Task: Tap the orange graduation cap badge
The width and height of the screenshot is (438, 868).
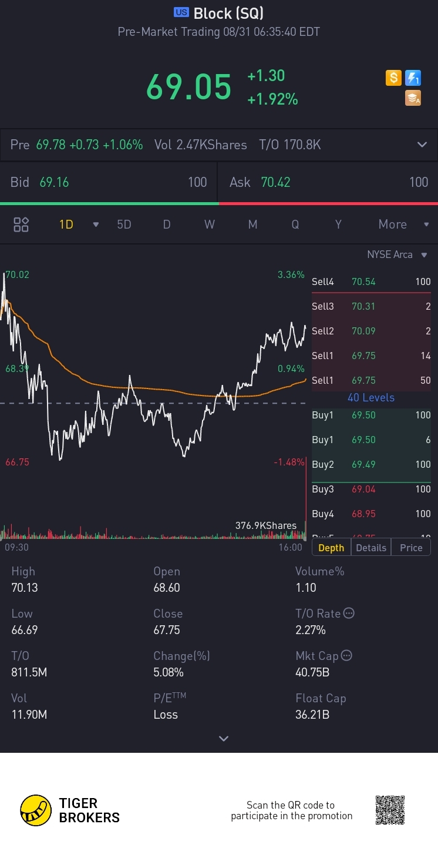Action: click(x=413, y=98)
